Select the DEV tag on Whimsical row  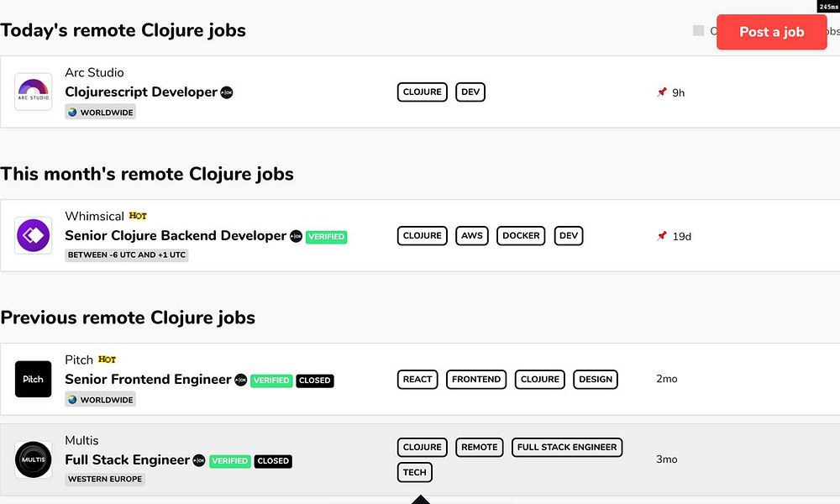(x=569, y=236)
